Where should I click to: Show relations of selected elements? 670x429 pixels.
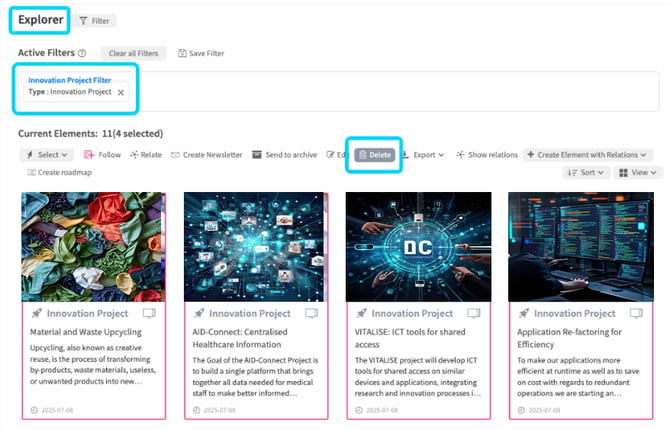click(x=486, y=155)
